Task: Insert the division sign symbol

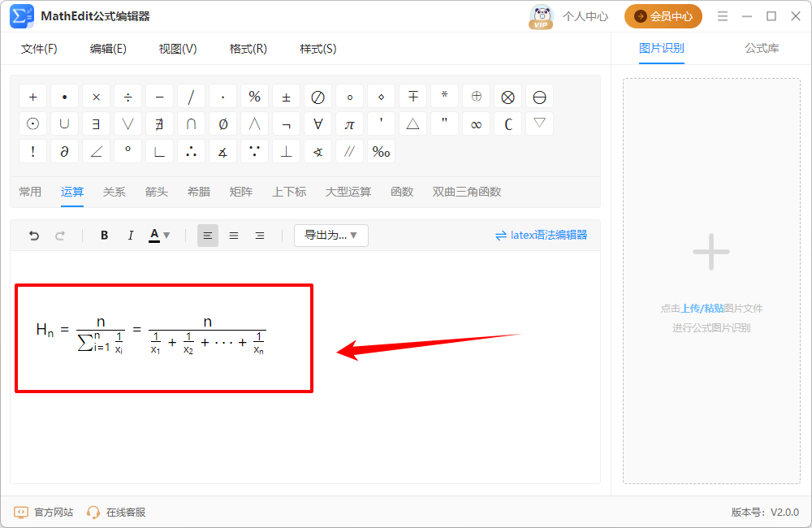Action: pyautogui.click(x=128, y=97)
